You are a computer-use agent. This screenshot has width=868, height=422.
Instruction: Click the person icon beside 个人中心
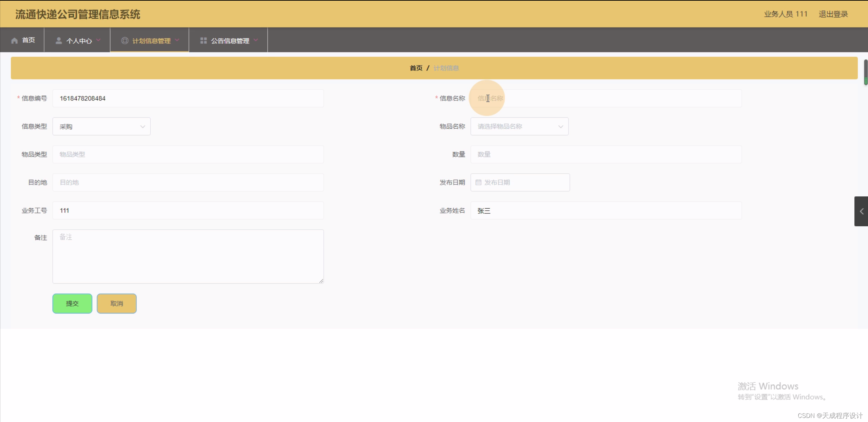coord(58,40)
